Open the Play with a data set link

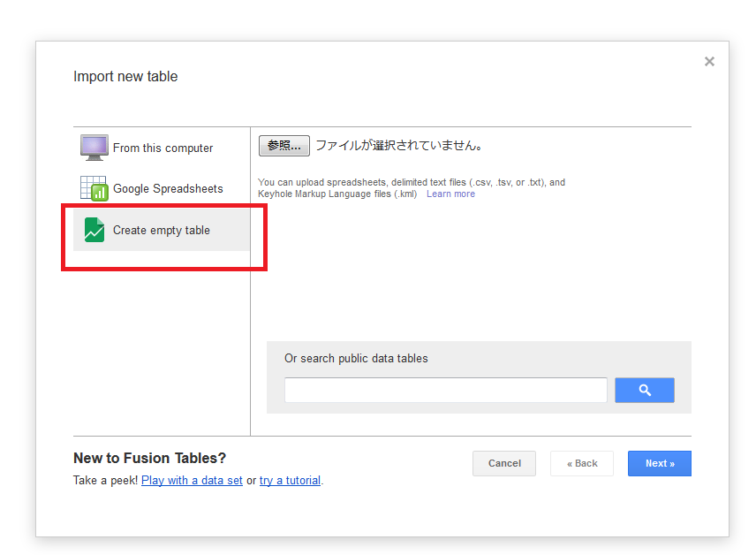pyautogui.click(x=192, y=481)
